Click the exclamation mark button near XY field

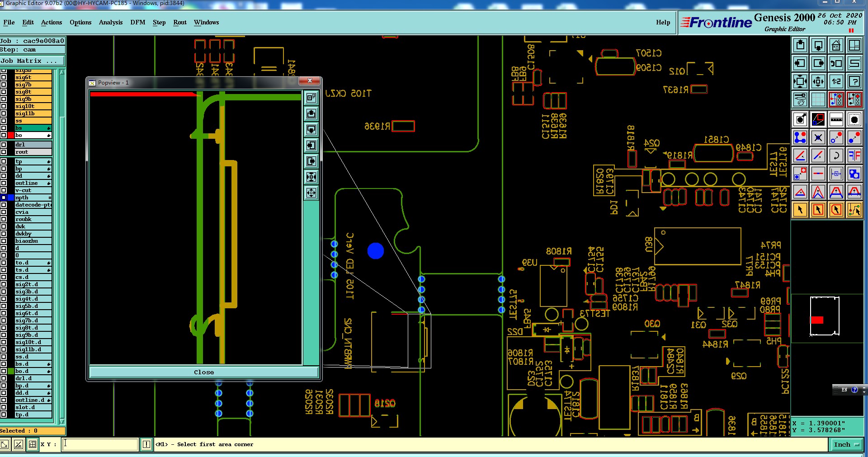146,444
